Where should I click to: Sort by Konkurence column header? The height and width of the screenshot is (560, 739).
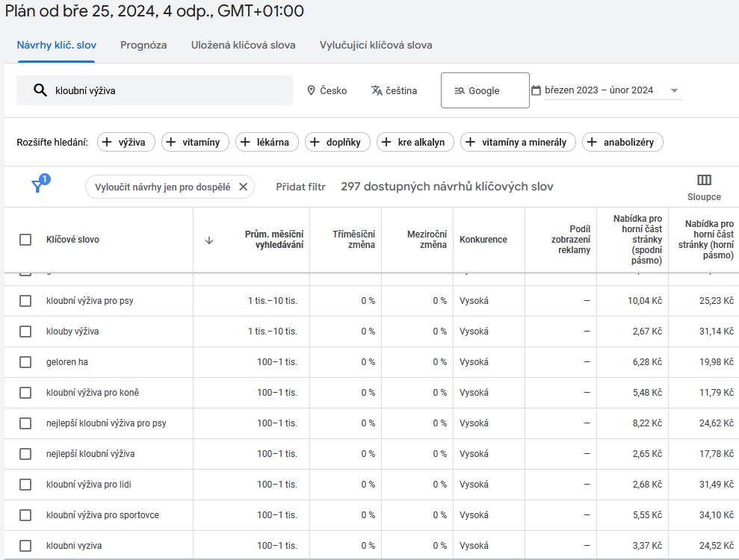(483, 240)
